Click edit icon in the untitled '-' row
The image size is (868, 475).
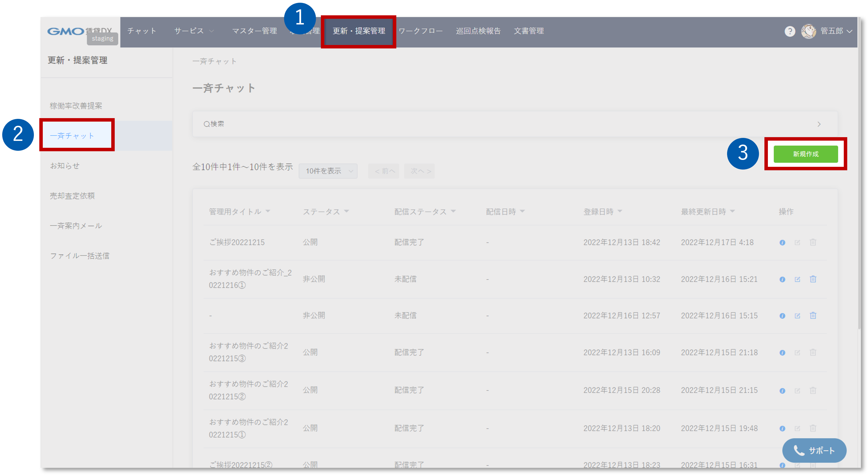pos(797,316)
